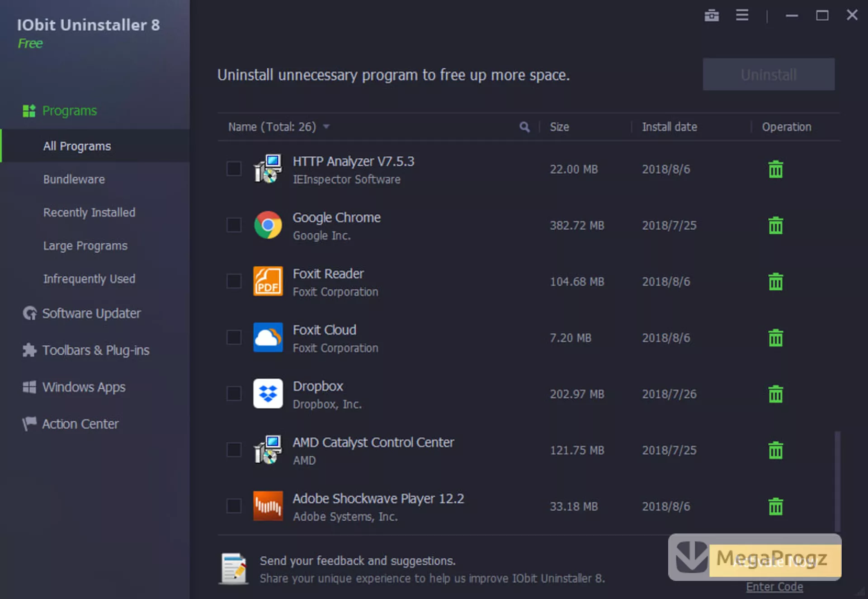Click trash icon for HTTP Analyzer V7.5.3

[x=775, y=170]
